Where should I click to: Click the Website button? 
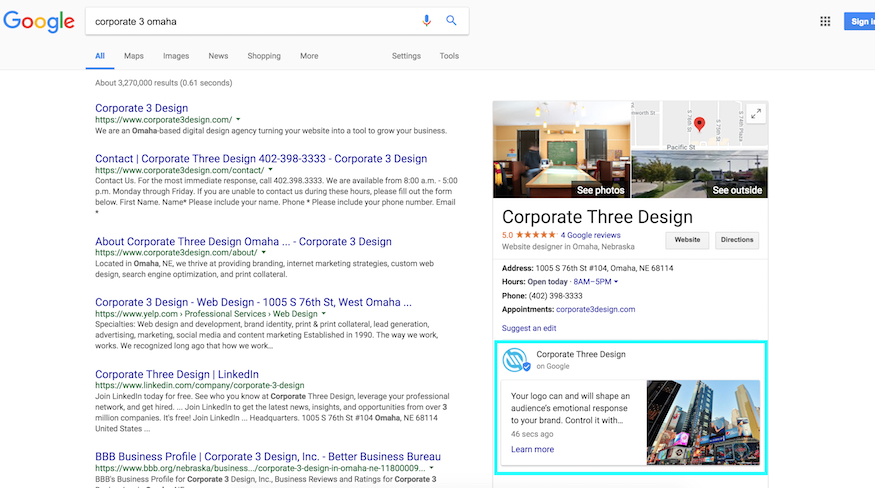[687, 240]
